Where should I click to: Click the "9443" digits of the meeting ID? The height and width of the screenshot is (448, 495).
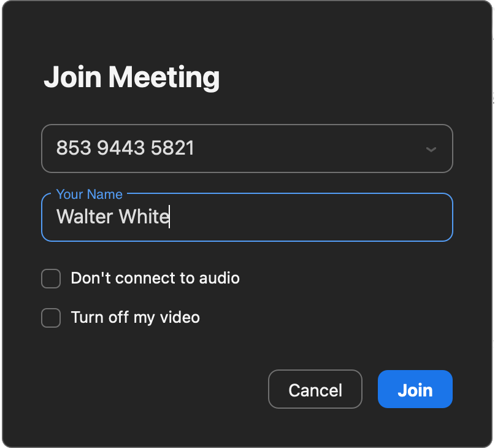[121, 149]
